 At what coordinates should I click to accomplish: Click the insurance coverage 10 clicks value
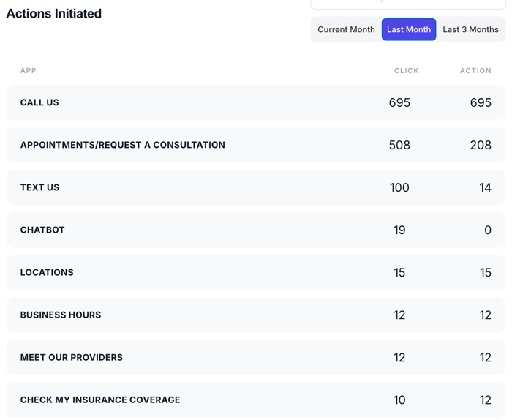tap(399, 400)
